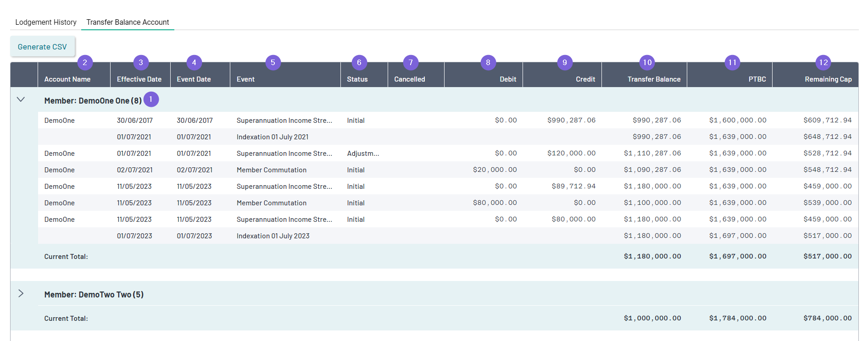Click the Event column header

pyautogui.click(x=245, y=79)
